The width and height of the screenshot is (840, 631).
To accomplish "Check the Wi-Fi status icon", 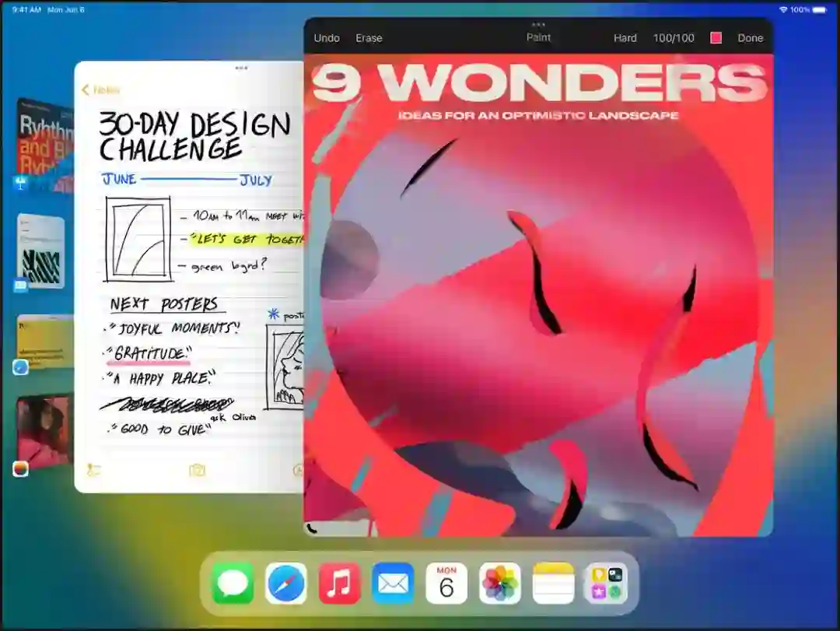I will point(783,9).
